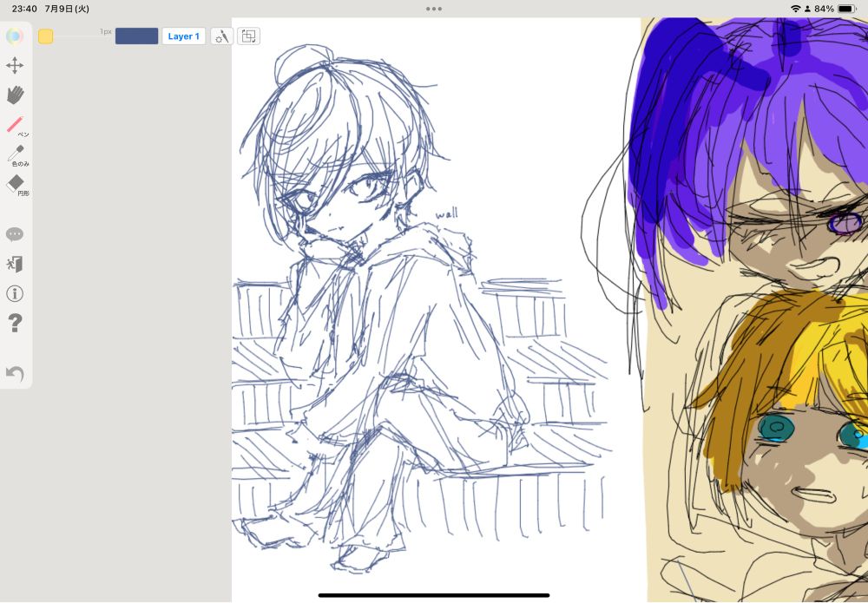Tap the three dots multitasking control
The image size is (868, 603).
click(434, 9)
